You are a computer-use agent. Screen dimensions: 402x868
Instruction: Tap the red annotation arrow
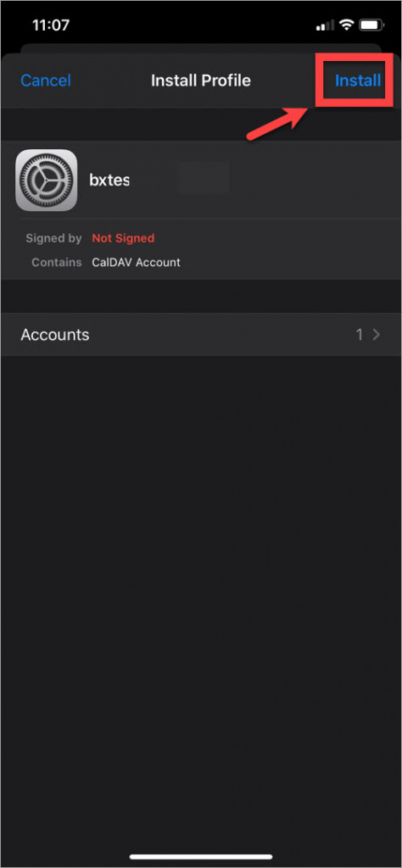[278, 123]
